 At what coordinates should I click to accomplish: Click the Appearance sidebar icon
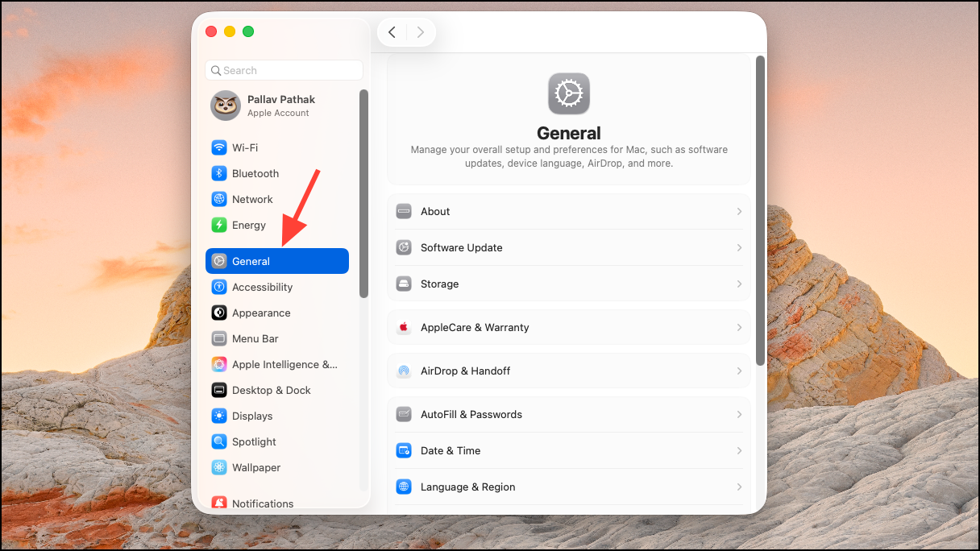pyautogui.click(x=219, y=313)
